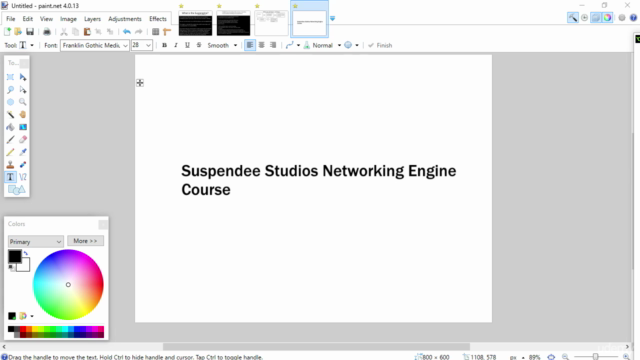Click the primary black color swatch

[15, 256]
